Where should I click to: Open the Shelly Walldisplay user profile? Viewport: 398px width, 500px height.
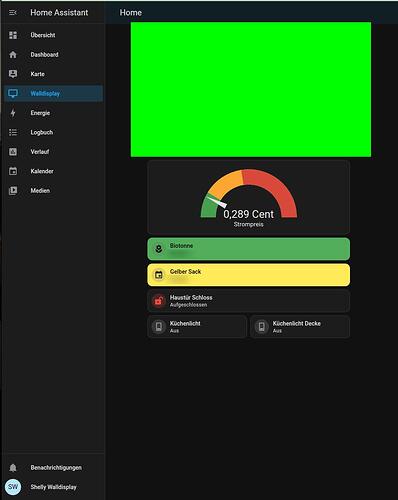point(54,487)
